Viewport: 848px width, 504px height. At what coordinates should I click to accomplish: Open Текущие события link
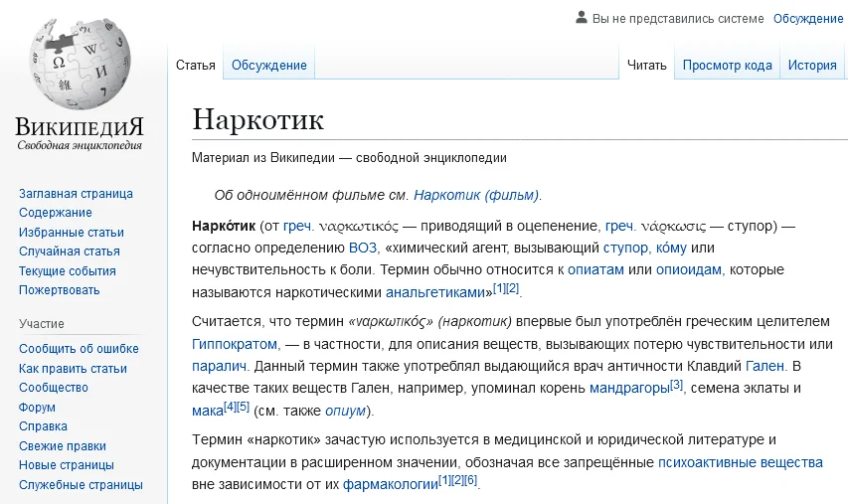[67, 271]
